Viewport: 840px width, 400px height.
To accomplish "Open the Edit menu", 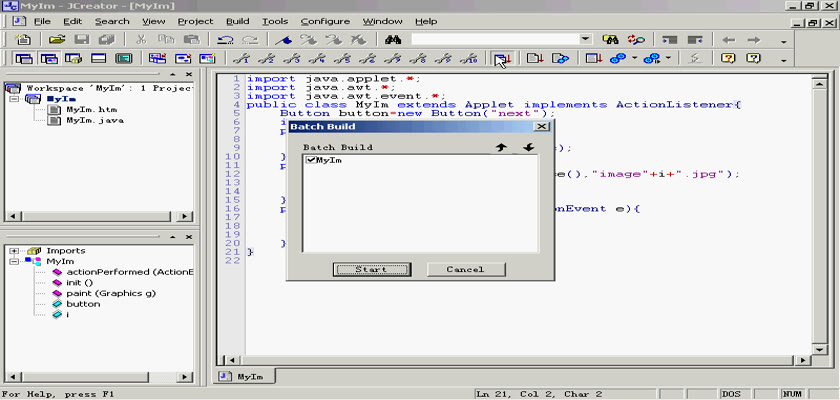I will click(x=72, y=21).
